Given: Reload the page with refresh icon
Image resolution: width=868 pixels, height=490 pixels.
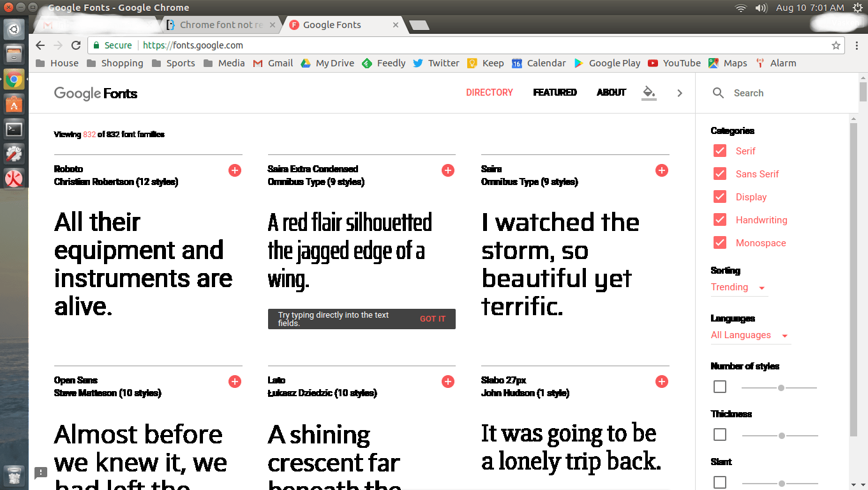Looking at the screenshot, I should click(76, 45).
